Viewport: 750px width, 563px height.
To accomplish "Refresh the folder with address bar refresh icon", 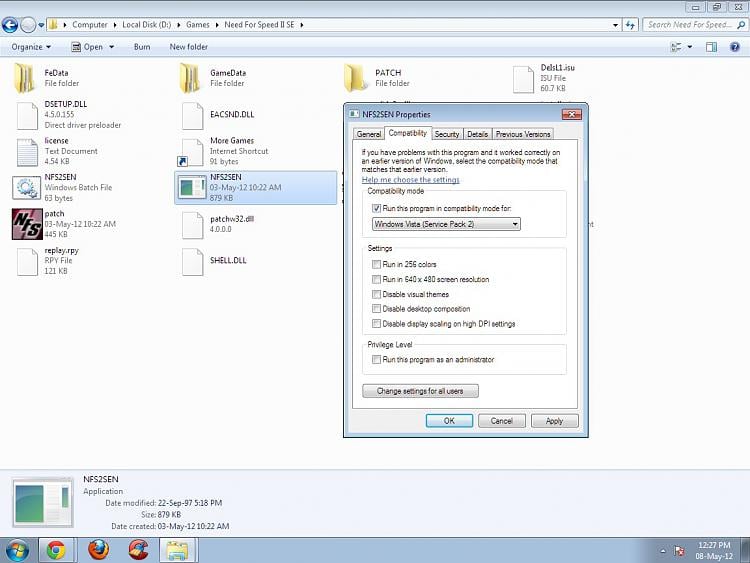I will point(630,24).
